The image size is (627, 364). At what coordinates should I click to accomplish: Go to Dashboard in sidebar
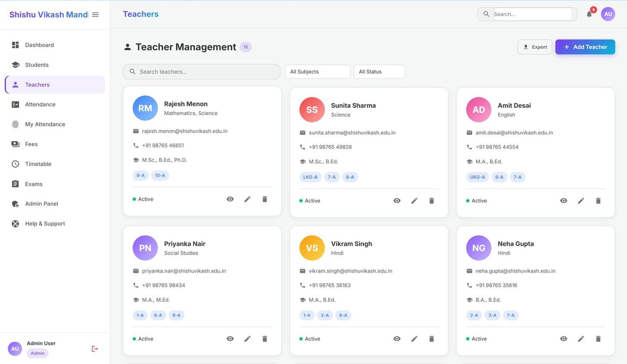55,45
